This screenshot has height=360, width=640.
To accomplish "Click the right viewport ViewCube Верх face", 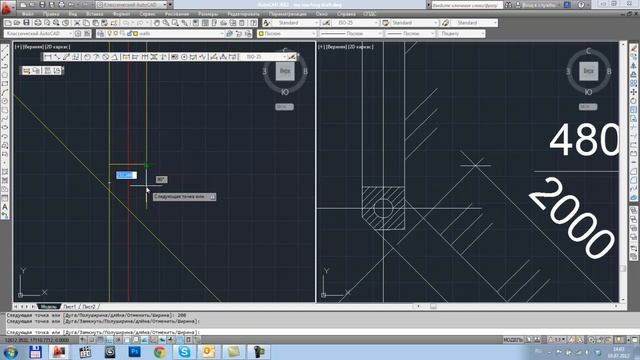I will (x=588, y=71).
